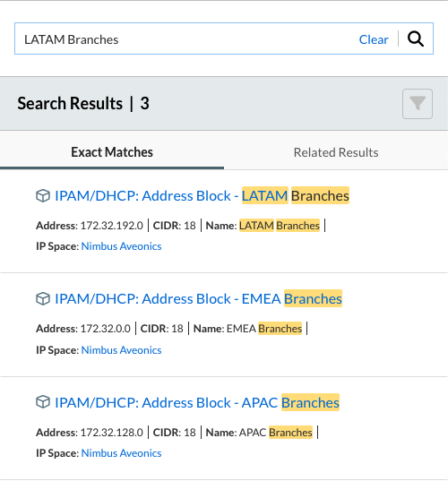
Task: Switch to the Exact Matches tab
Action: [112, 152]
